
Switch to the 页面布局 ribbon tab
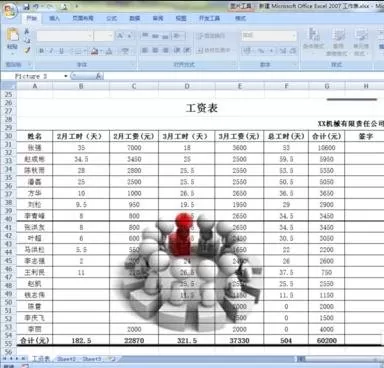[x=83, y=18]
